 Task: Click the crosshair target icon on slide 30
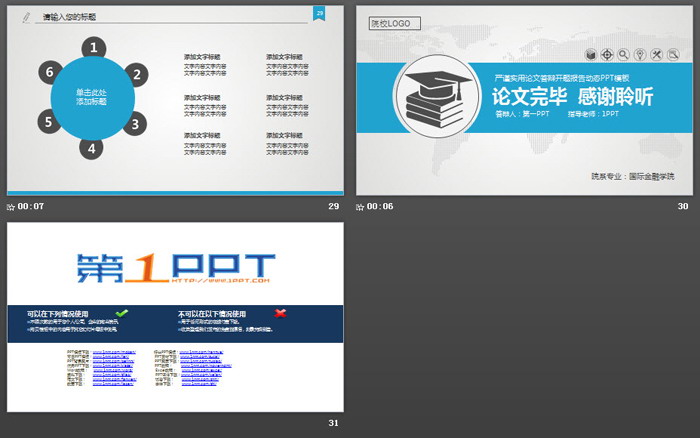(607, 55)
